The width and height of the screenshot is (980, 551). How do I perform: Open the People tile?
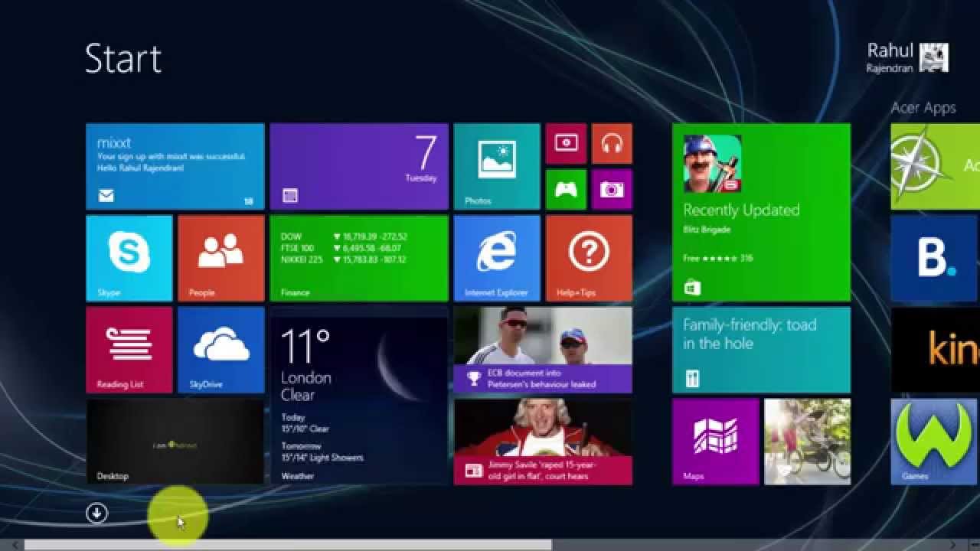tap(221, 259)
